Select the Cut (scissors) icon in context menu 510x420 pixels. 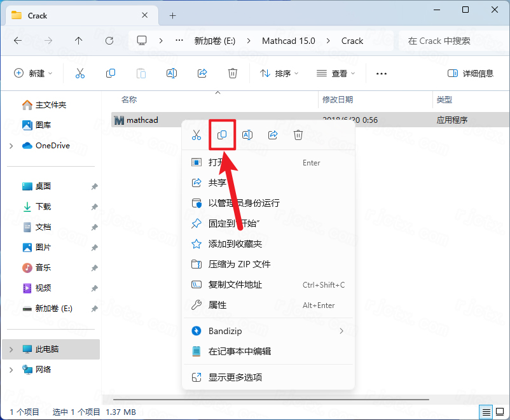(x=196, y=135)
